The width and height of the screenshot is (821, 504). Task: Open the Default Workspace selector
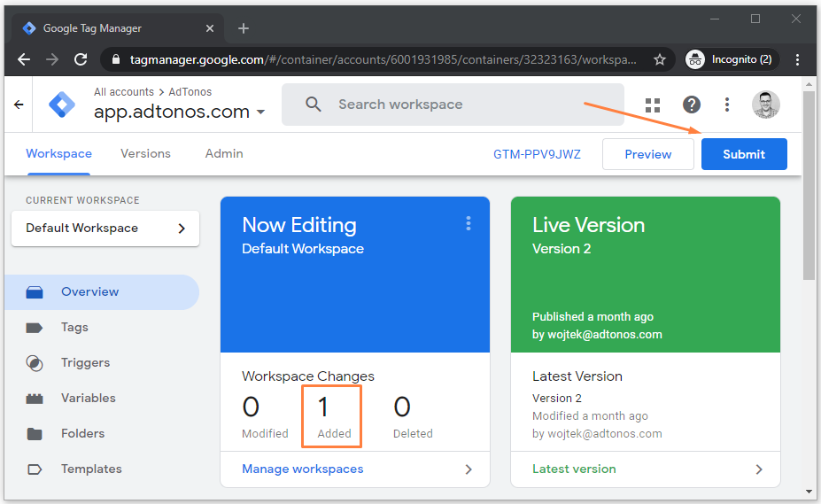coord(105,229)
